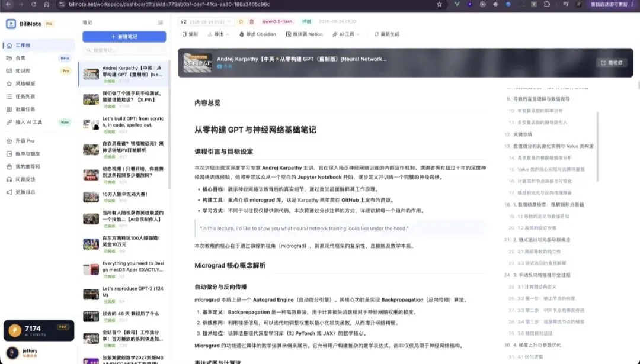Click the 7174 AI credits card
640x364 pixels.
pos(39,330)
